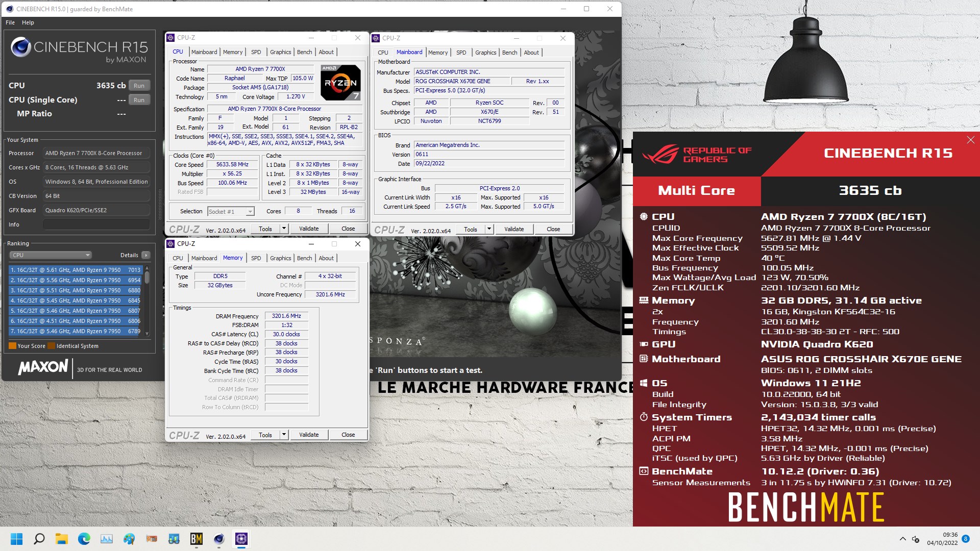Viewport: 980px width, 551px height.
Task: Open File Explorer from the taskbar
Action: click(x=62, y=539)
